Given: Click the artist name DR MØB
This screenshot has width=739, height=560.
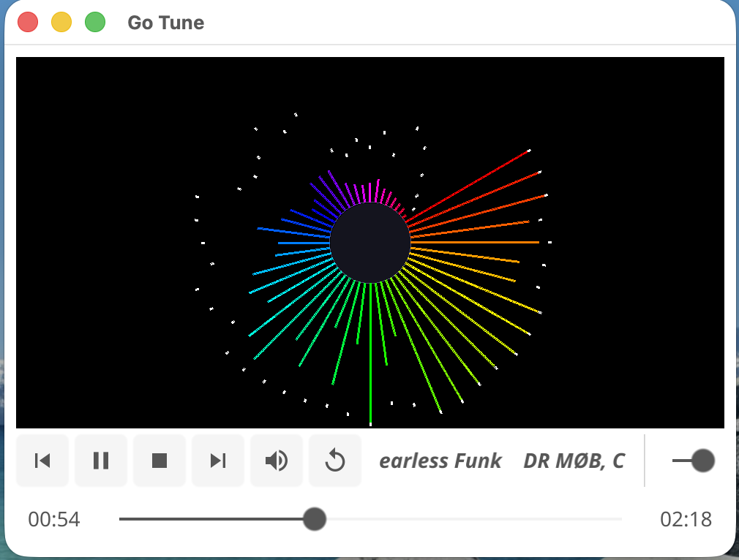Looking at the screenshot, I should coord(574,461).
